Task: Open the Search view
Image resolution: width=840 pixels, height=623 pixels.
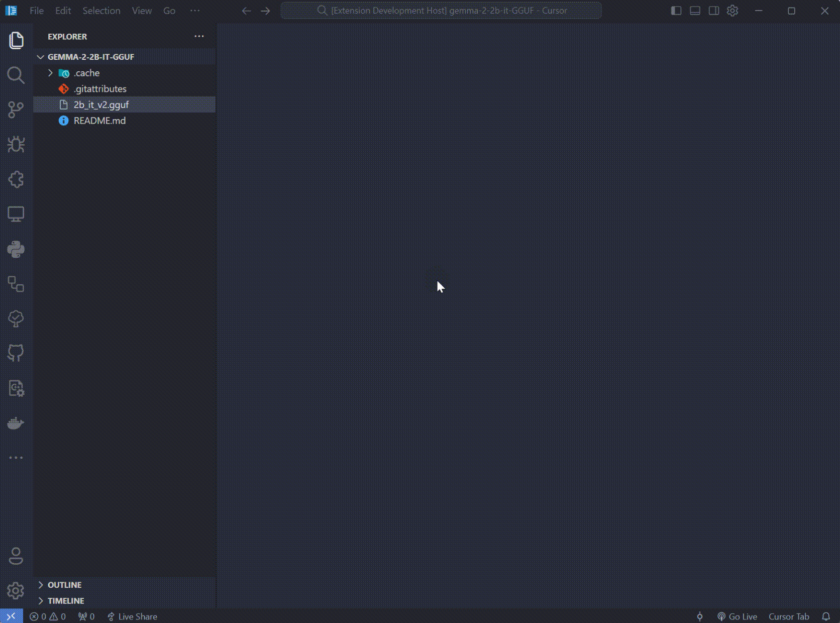Action: [x=16, y=75]
